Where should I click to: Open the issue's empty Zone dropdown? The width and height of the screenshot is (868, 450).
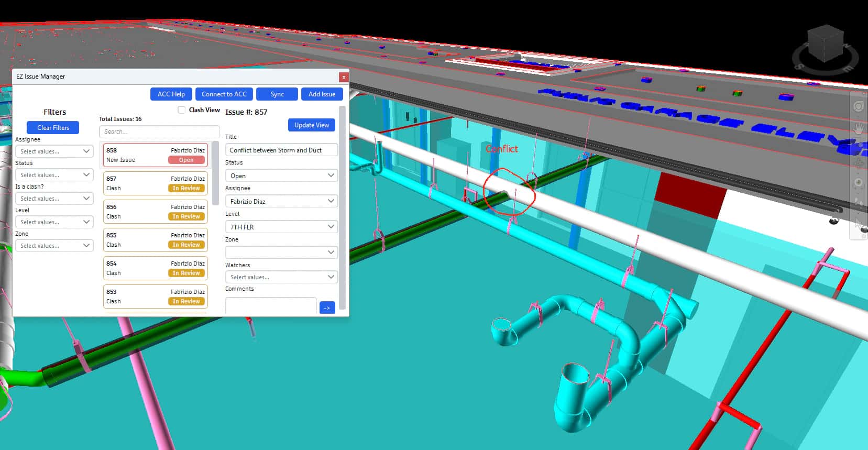pyautogui.click(x=281, y=252)
